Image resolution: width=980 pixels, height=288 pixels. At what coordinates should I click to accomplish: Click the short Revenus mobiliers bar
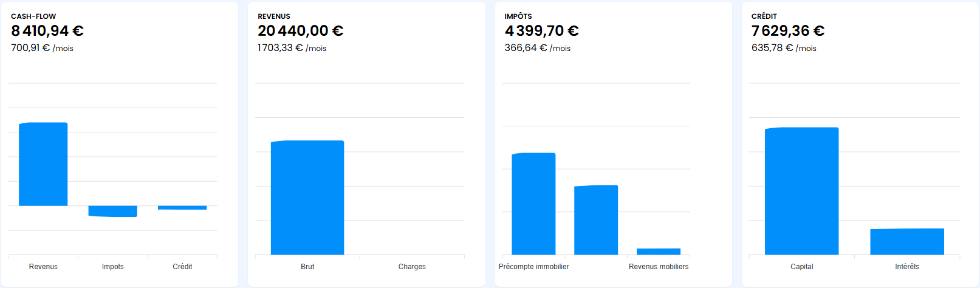659,252
